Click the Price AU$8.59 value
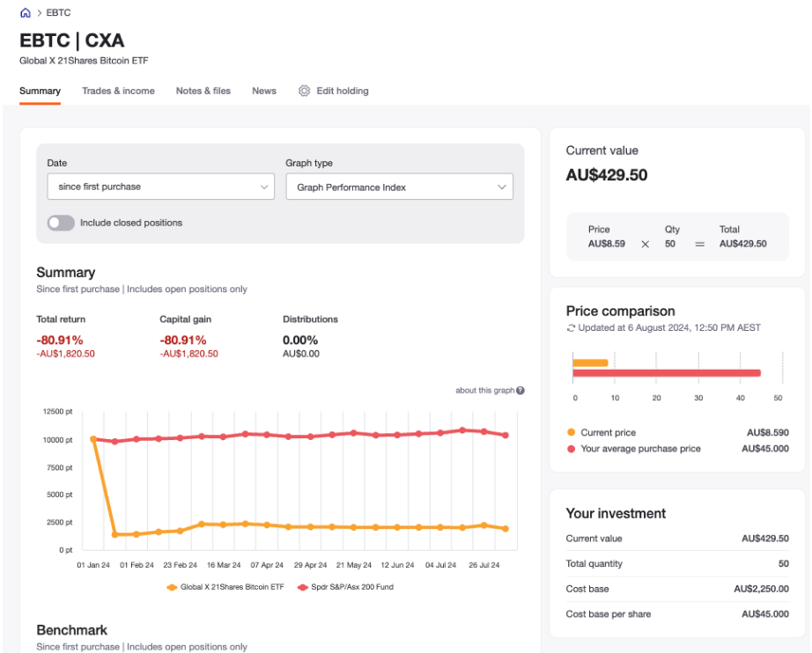 [607, 244]
